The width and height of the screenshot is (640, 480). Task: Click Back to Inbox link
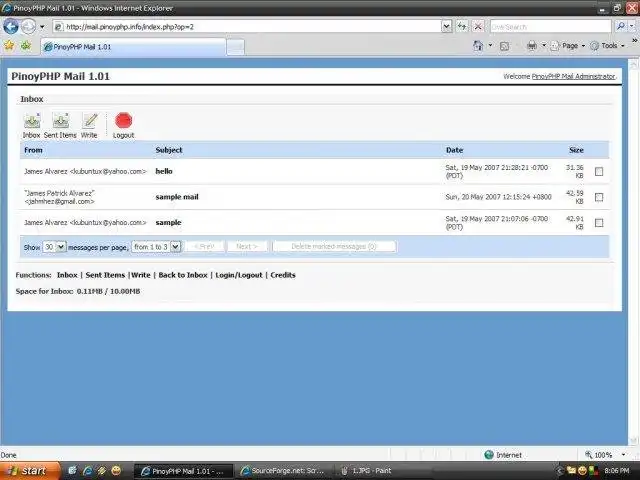(183, 275)
